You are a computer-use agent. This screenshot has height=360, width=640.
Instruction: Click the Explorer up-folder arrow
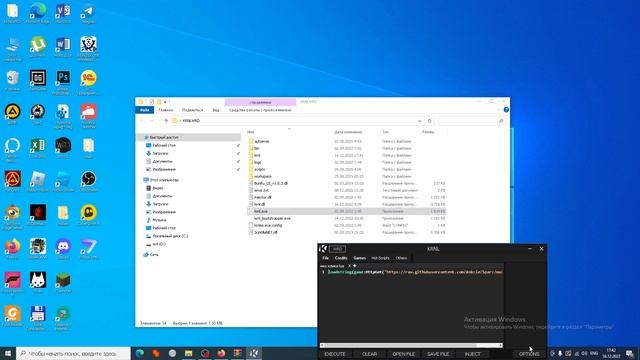pyautogui.click(x=166, y=121)
